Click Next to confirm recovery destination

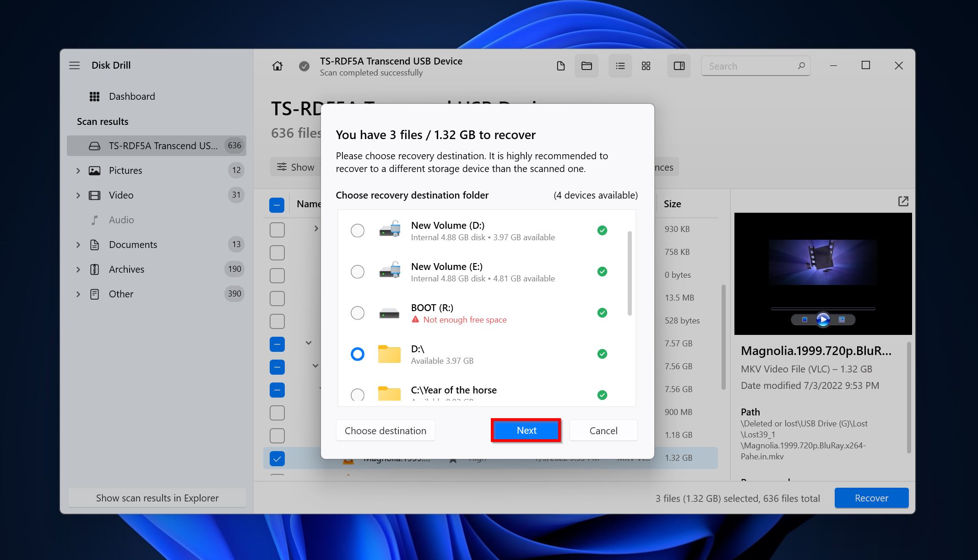526,431
